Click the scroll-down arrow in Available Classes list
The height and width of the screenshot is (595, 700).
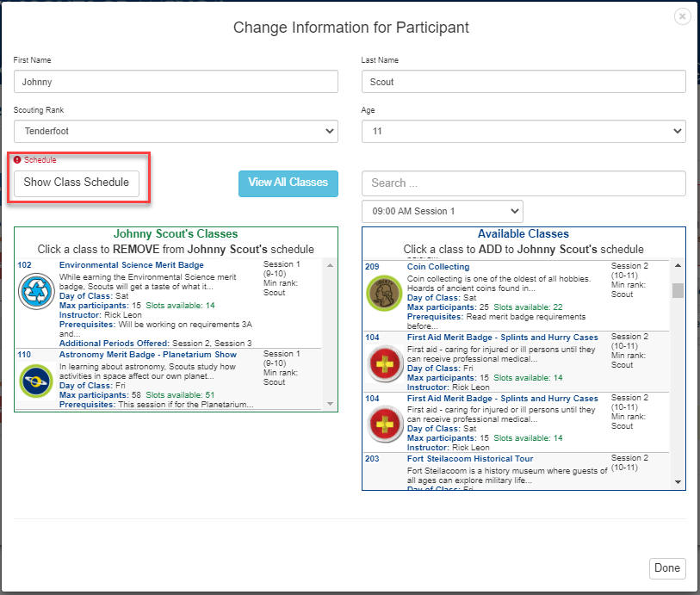pyautogui.click(x=678, y=482)
